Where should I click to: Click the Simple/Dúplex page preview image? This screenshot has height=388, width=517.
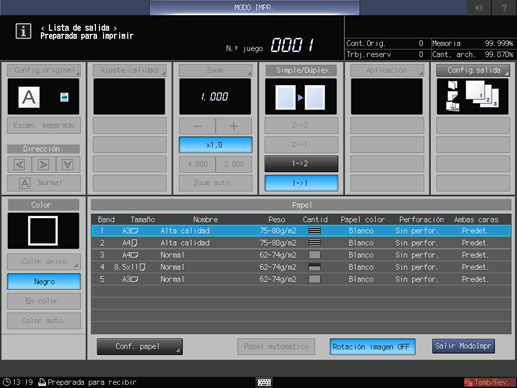300,97
